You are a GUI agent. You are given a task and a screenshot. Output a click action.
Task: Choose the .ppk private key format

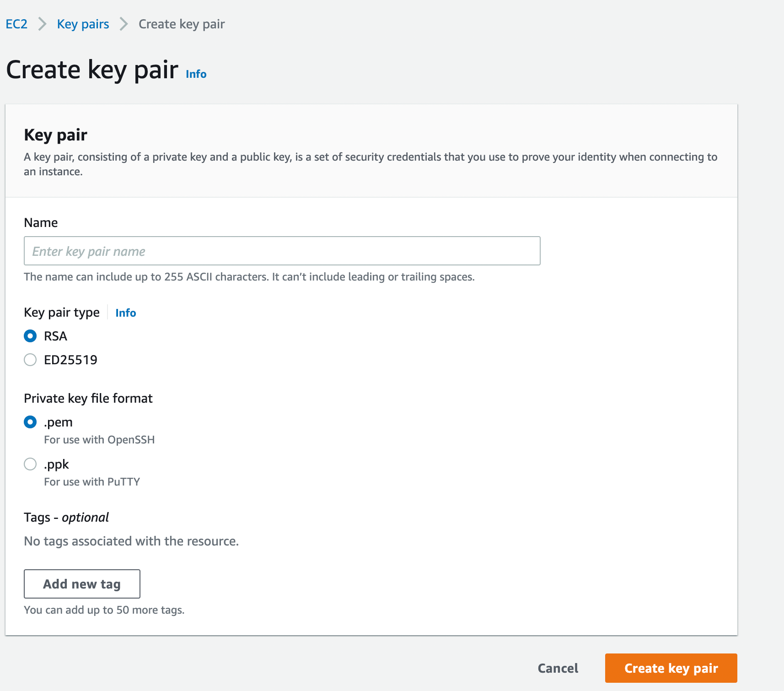coord(30,464)
